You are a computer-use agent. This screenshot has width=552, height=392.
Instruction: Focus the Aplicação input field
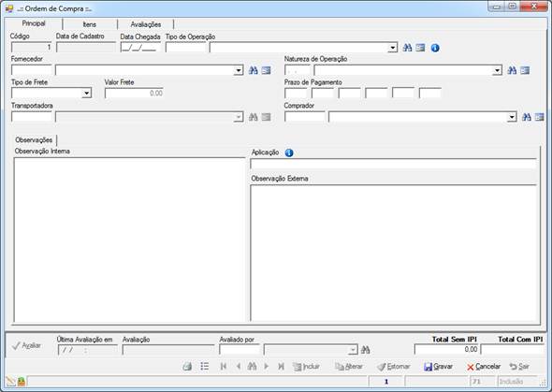(393, 164)
